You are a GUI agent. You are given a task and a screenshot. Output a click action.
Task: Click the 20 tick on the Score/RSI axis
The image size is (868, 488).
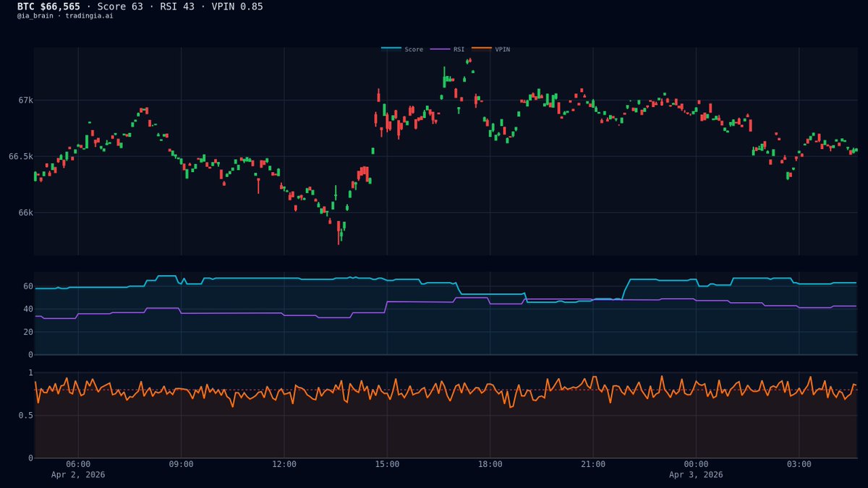point(28,332)
